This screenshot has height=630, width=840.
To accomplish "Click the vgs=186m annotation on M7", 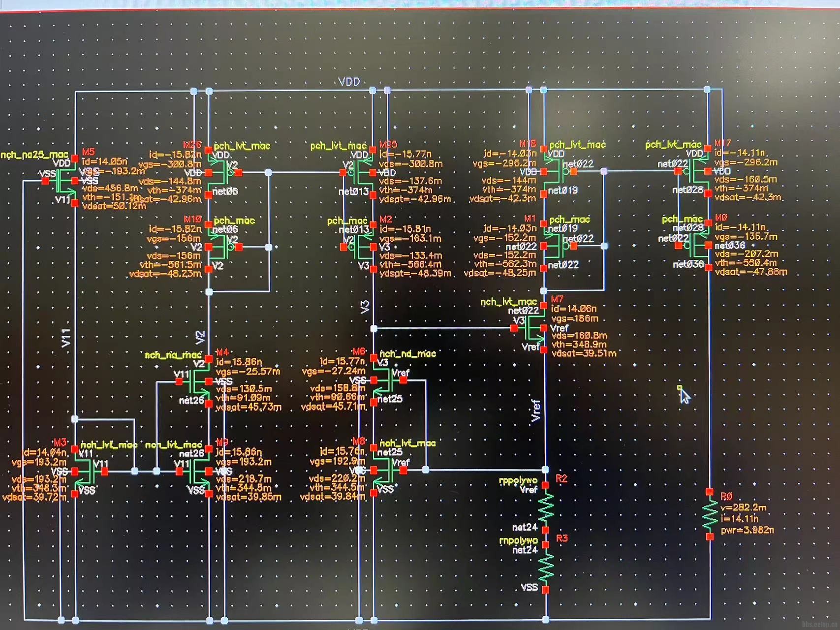I will 575,318.
